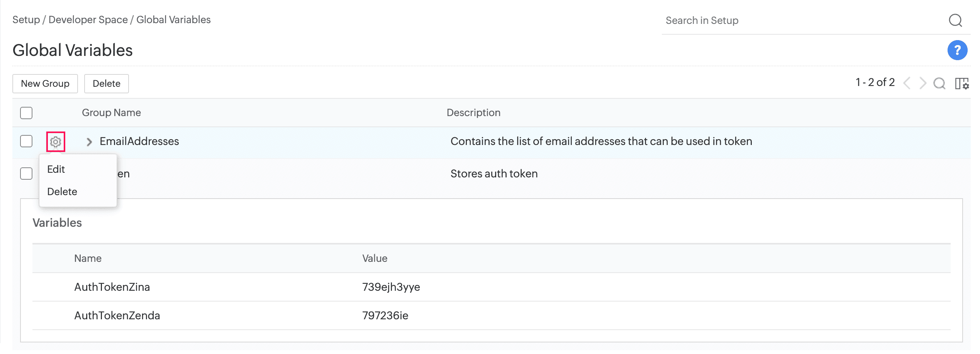The image size is (980, 354).
Task: Check the second group row checkbox
Action: point(26,174)
